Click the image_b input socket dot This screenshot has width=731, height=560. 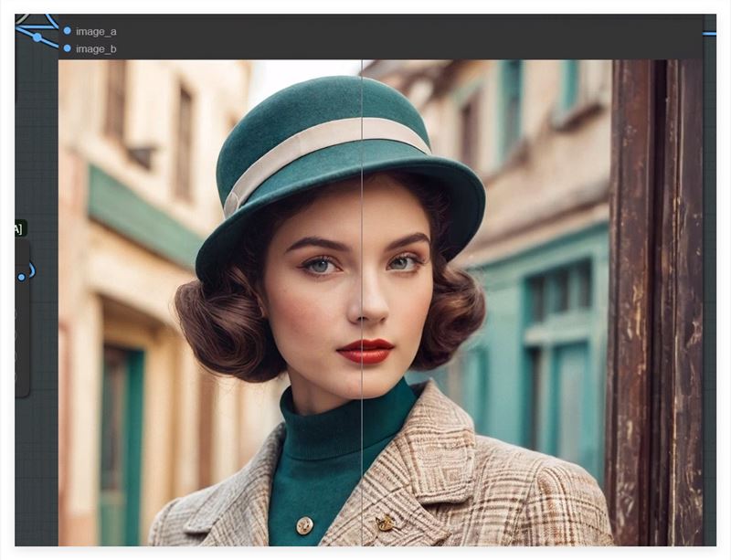coord(67,48)
